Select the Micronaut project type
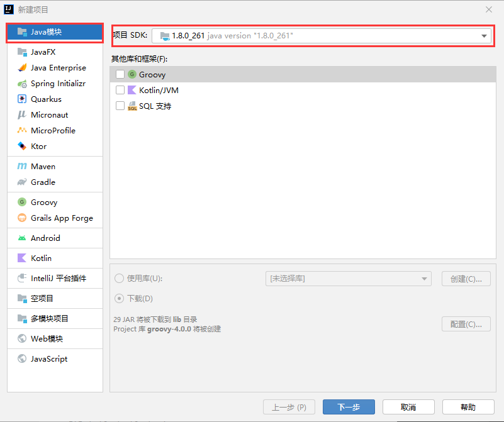The height and width of the screenshot is (422, 504). tap(49, 115)
